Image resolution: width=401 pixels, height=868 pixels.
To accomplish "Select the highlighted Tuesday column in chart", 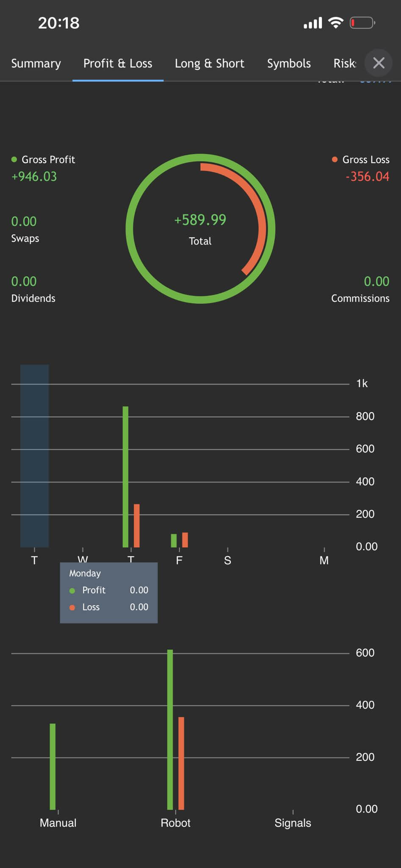I will click(35, 456).
